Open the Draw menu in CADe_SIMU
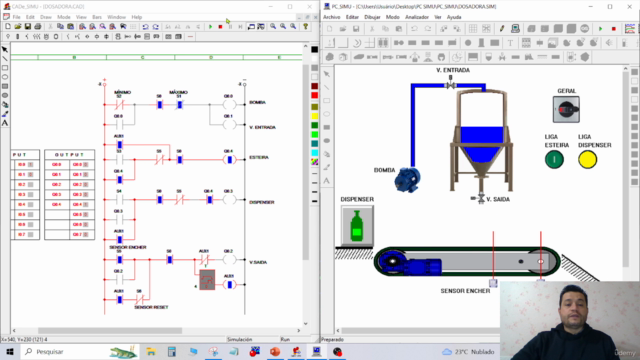 [x=46, y=17]
